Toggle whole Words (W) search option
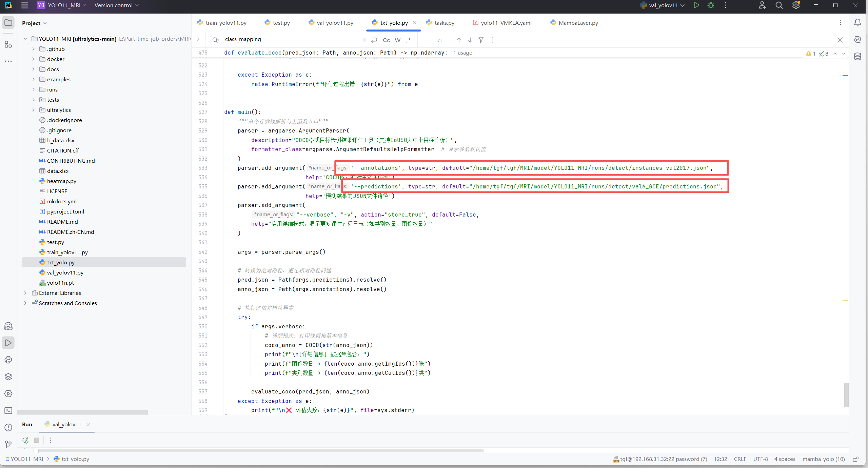This screenshot has width=868, height=468. pyautogui.click(x=398, y=40)
